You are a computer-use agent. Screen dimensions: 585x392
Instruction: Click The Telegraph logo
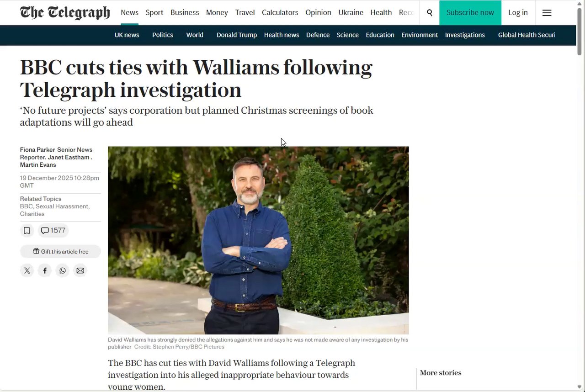coord(65,13)
